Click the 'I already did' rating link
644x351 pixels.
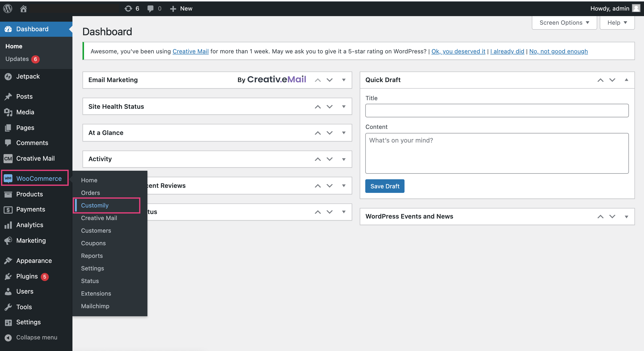pyautogui.click(x=507, y=51)
